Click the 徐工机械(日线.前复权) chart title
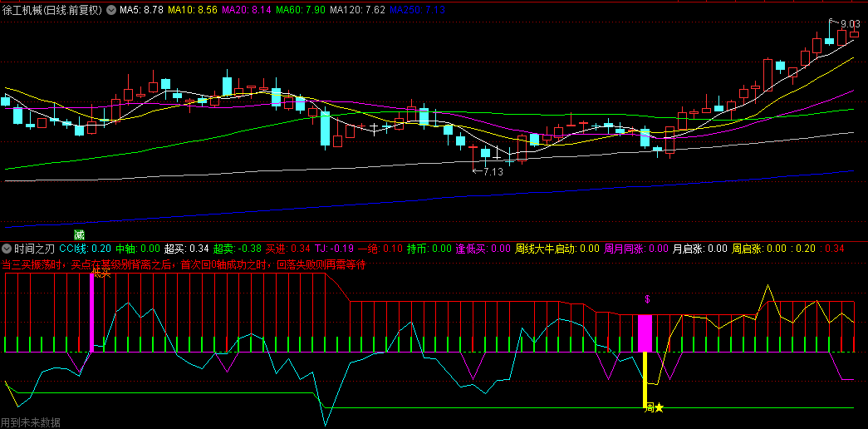 [52, 9]
